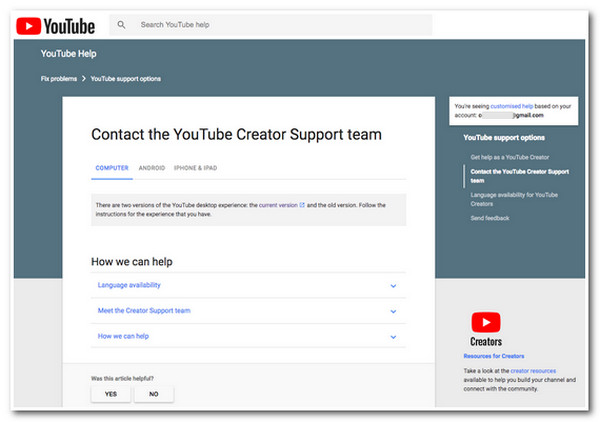Click chevron beside How we can help row

click(393, 337)
